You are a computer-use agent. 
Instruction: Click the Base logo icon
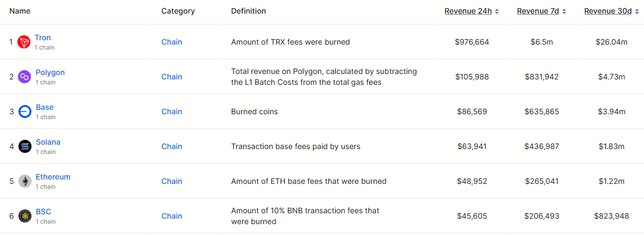coord(24,112)
